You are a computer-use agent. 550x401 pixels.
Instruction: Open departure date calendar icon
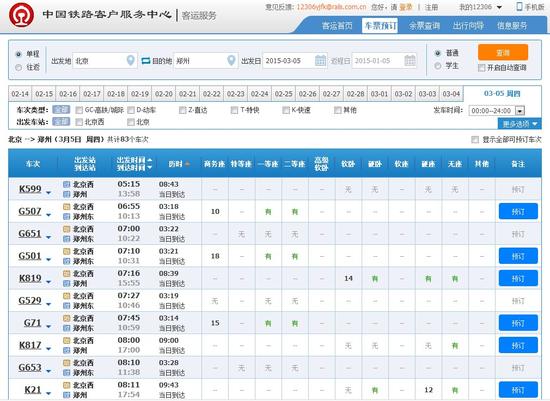tap(320, 60)
